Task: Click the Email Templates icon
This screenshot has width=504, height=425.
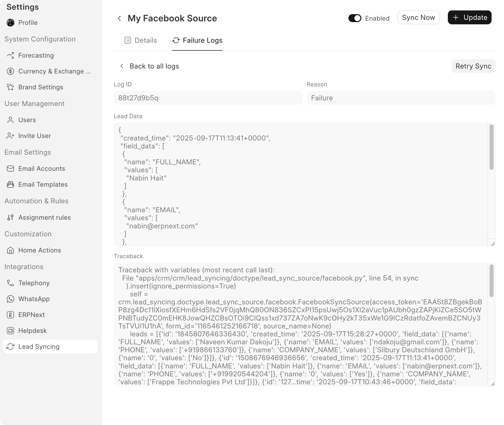Action: click(x=10, y=184)
